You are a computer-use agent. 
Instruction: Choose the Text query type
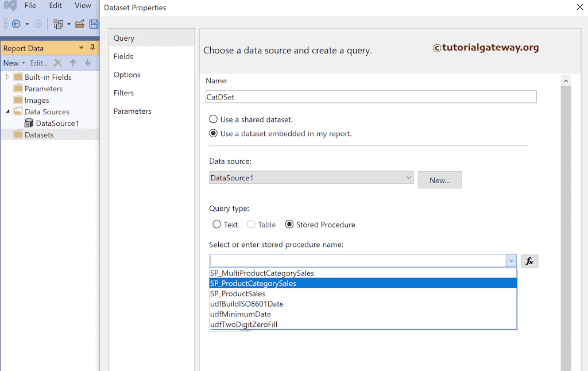coord(216,225)
